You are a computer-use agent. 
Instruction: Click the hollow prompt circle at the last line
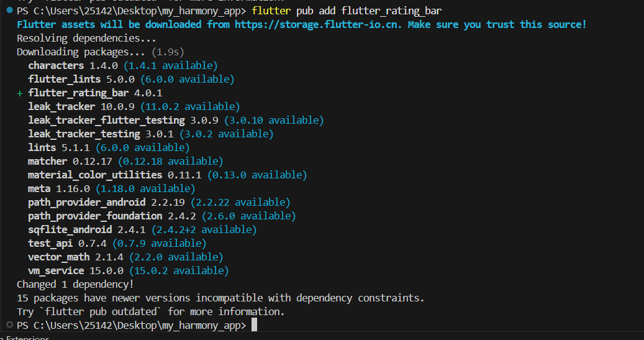[10, 325]
